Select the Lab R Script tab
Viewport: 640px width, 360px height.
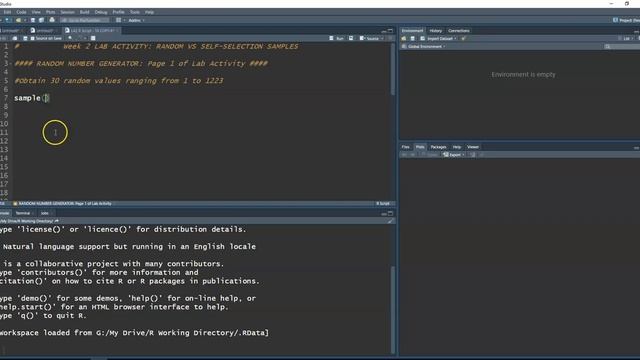pos(92,31)
